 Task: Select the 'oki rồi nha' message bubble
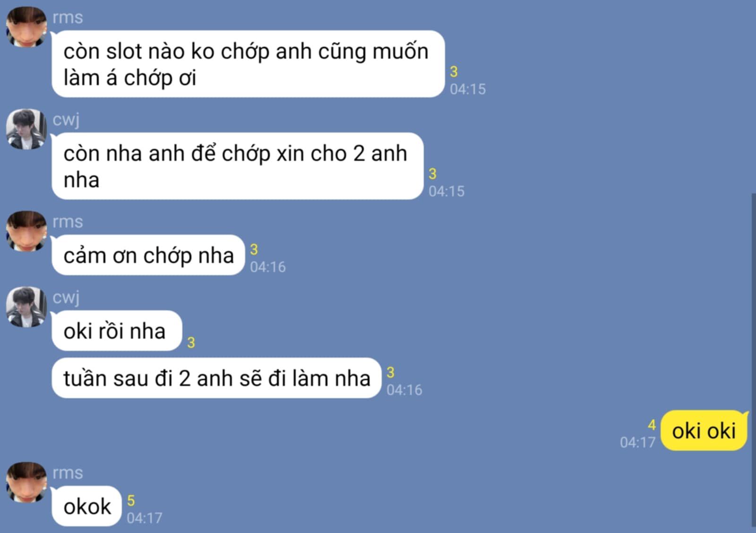[x=117, y=331]
